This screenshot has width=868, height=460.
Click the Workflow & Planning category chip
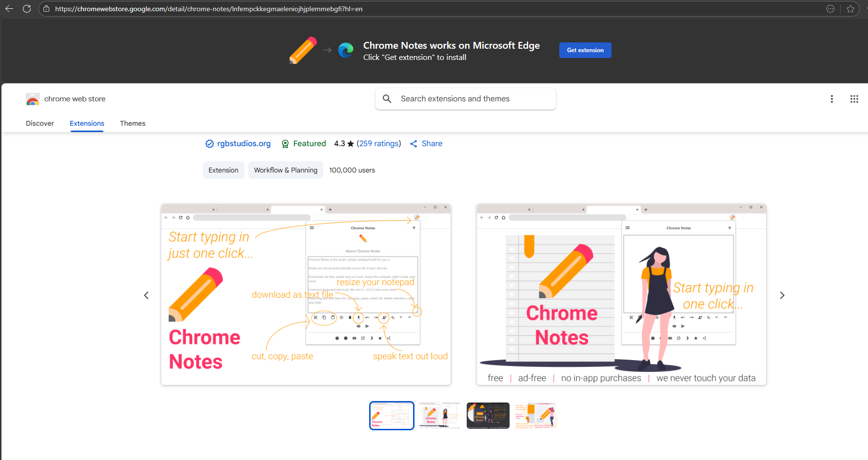pyautogui.click(x=285, y=170)
